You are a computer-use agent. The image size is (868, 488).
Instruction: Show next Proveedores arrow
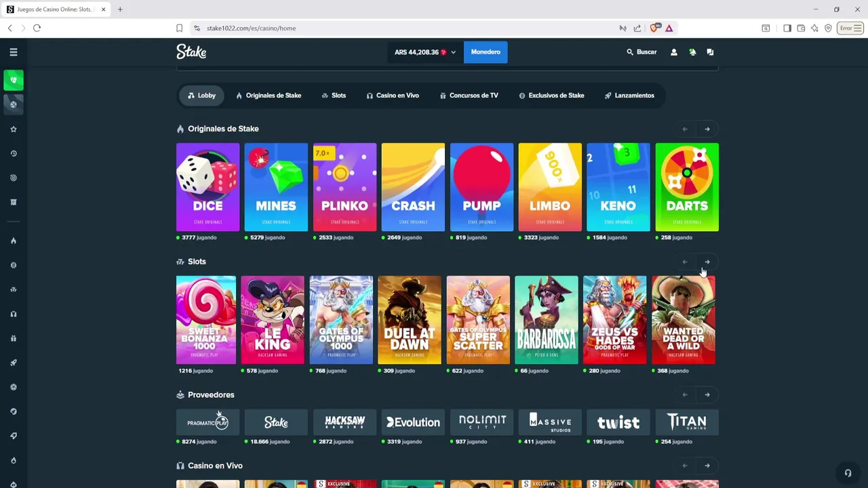tap(707, 394)
